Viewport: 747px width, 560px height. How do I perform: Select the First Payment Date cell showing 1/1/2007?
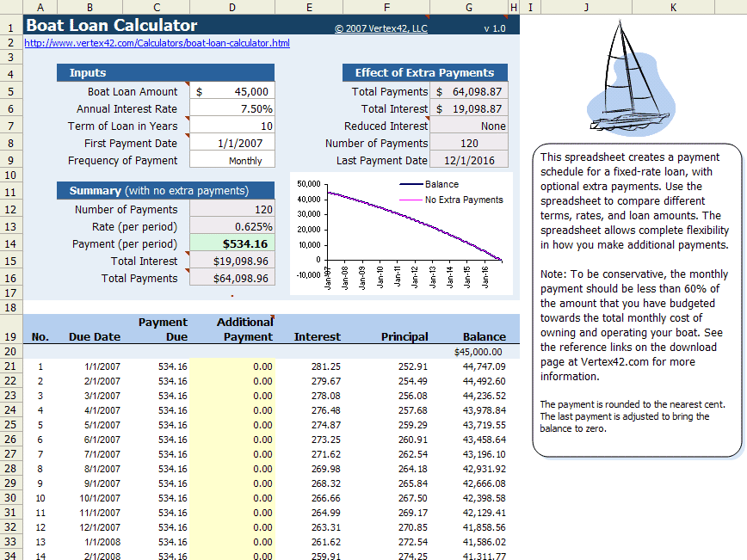232,144
